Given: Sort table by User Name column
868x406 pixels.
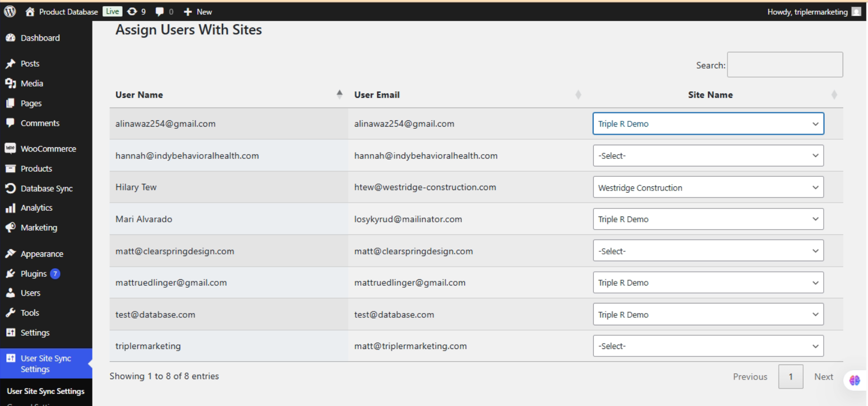Looking at the screenshot, I should click(x=139, y=95).
